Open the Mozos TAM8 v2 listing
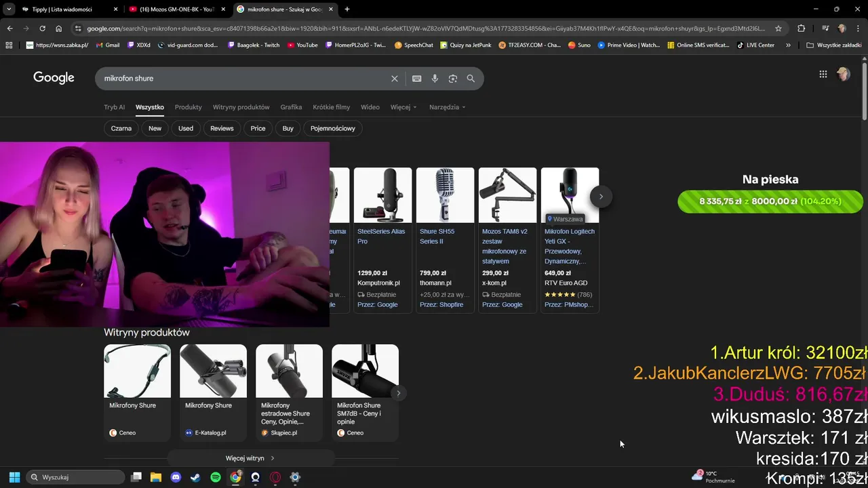The width and height of the screenshot is (868, 488). pos(507,240)
